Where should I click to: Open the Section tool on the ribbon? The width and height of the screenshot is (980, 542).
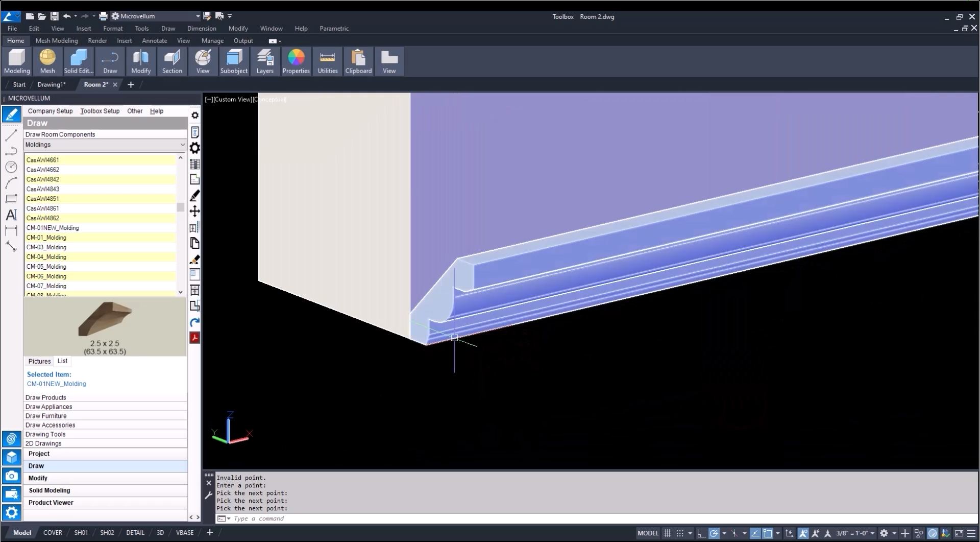(172, 60)
